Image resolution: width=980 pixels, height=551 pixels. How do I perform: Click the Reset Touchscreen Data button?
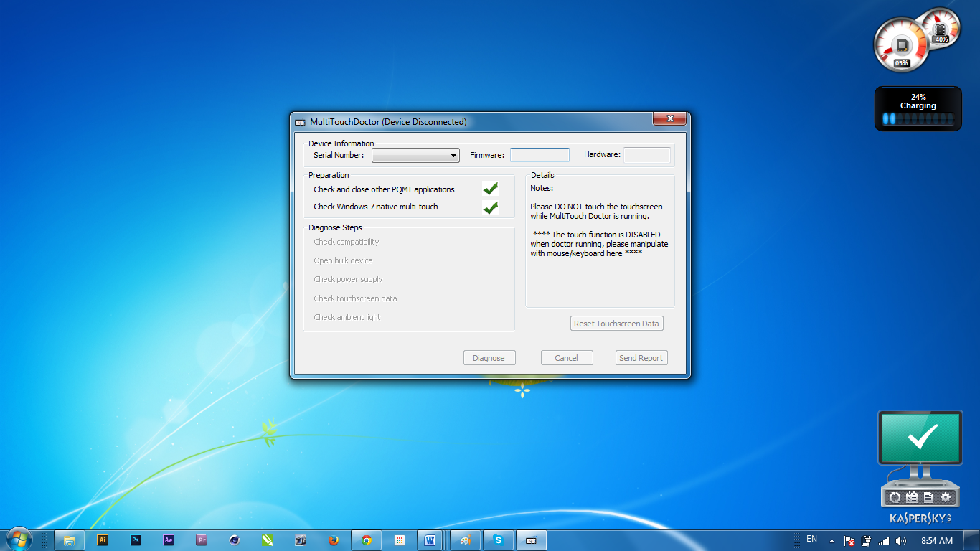[616, 324]
